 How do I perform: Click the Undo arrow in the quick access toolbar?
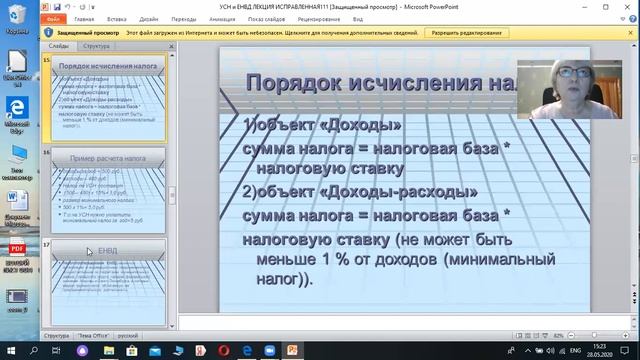pos(67,7)
